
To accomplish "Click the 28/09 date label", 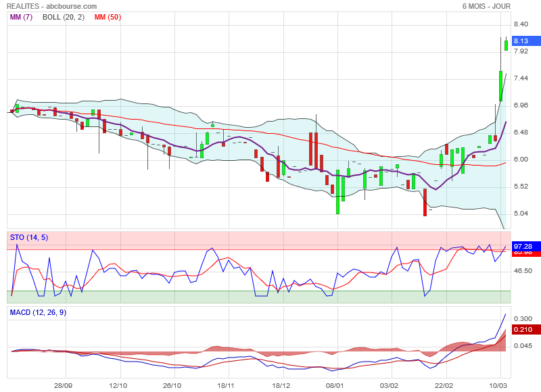I will (x=63, y=385).
